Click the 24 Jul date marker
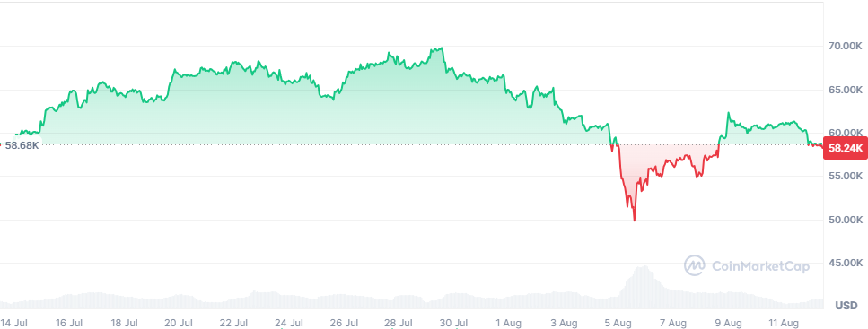The image size is (868, 329). tap(289, 323)
